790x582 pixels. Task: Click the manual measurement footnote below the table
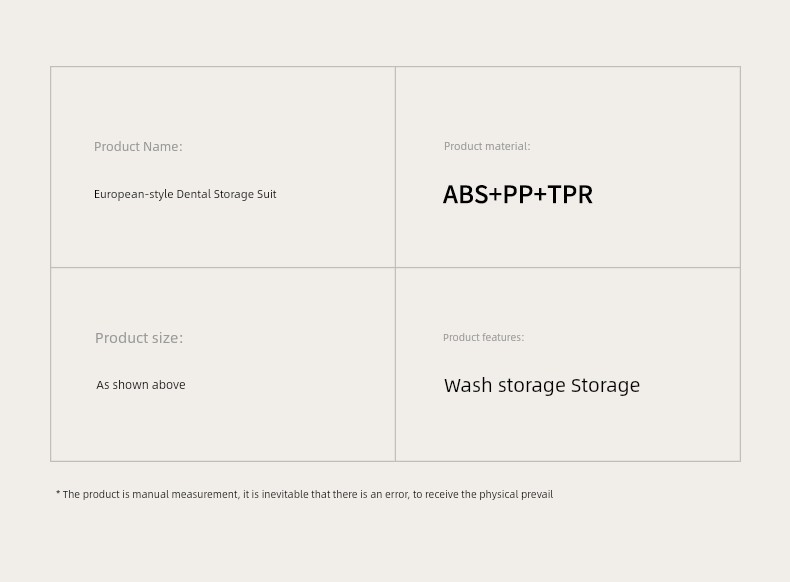pyautogui.click(x=305, y=494)
